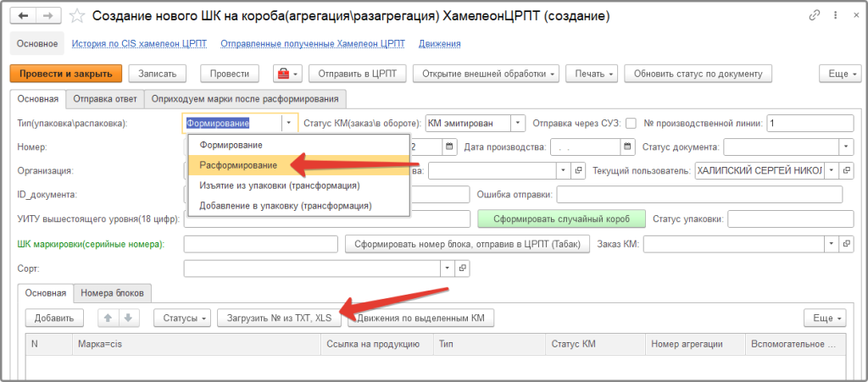Image resolution: width=868 pixels, height=382 pixels.
Task: Move the table row down
Action: point(129,318)
